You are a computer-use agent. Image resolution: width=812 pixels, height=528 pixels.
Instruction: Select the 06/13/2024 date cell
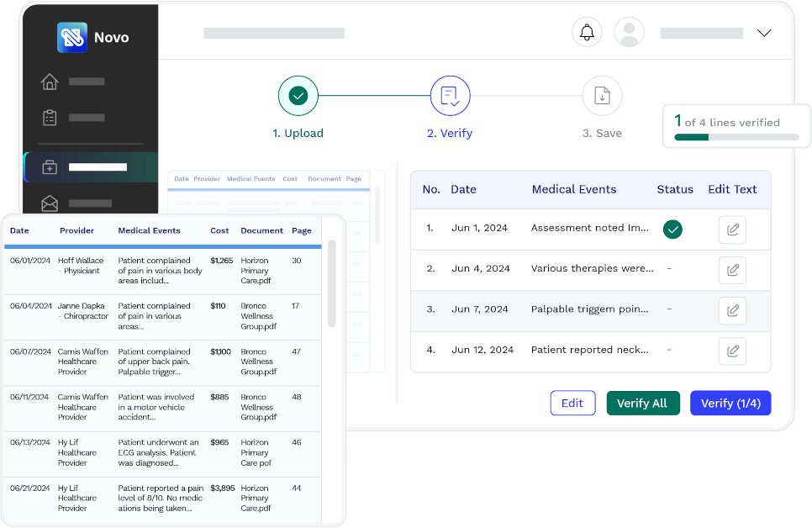30,442
